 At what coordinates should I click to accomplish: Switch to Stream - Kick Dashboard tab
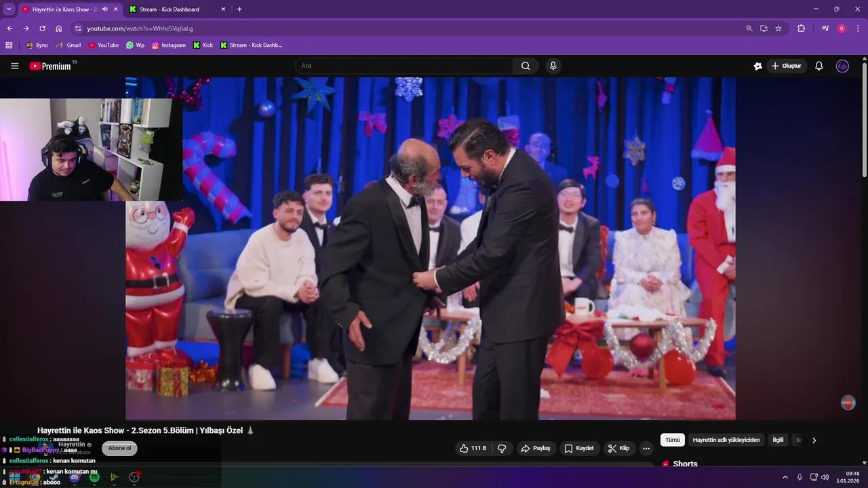click(x=170, y=9)
